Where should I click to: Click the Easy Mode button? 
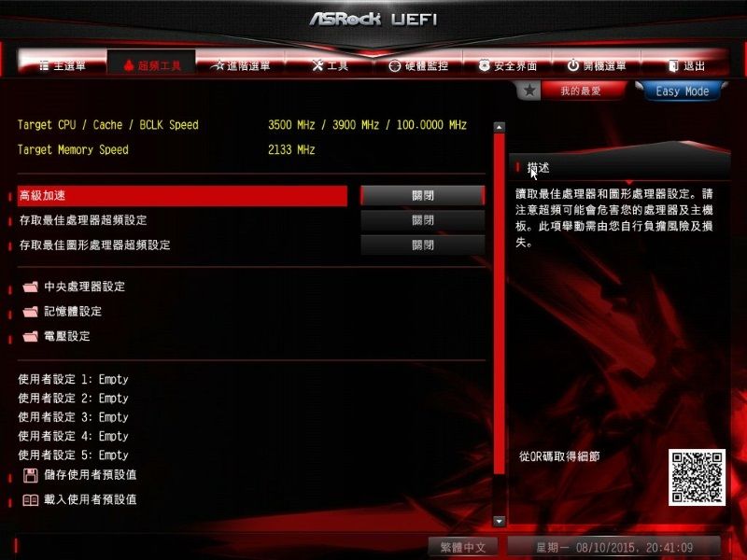tap(682, 91)
